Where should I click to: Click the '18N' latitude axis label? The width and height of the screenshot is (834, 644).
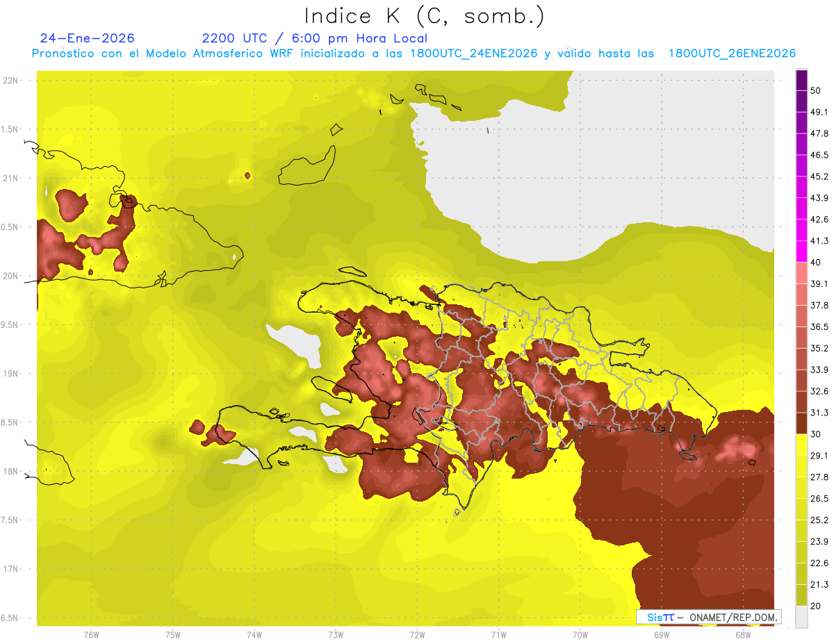pyautogui.click(x=11, y=471)
